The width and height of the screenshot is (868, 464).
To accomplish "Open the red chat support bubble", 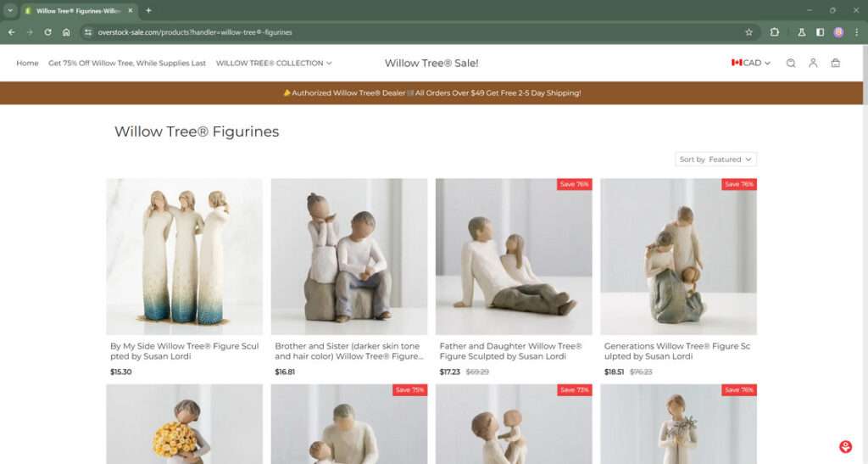I will coord(845,446).
